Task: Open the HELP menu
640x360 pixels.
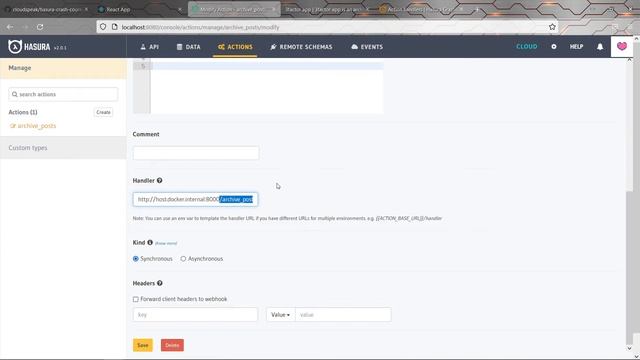Action: point(576,47)
